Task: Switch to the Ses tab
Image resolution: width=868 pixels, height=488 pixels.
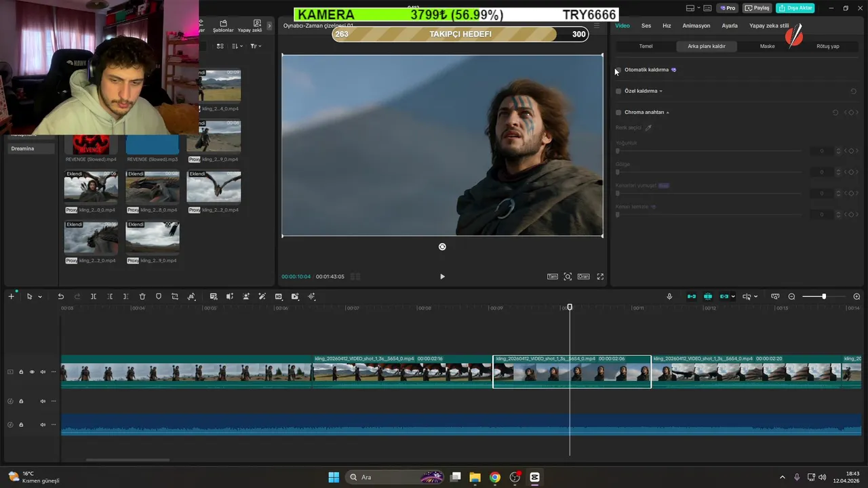Action: [x=646, y=26]
